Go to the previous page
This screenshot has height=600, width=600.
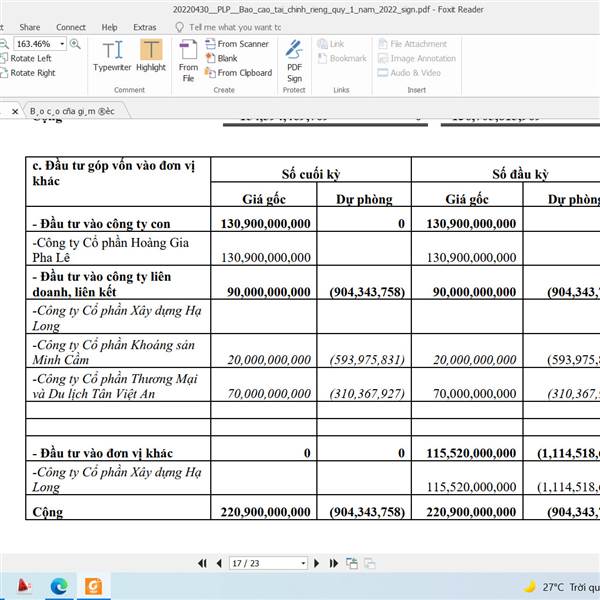[219, 563]
